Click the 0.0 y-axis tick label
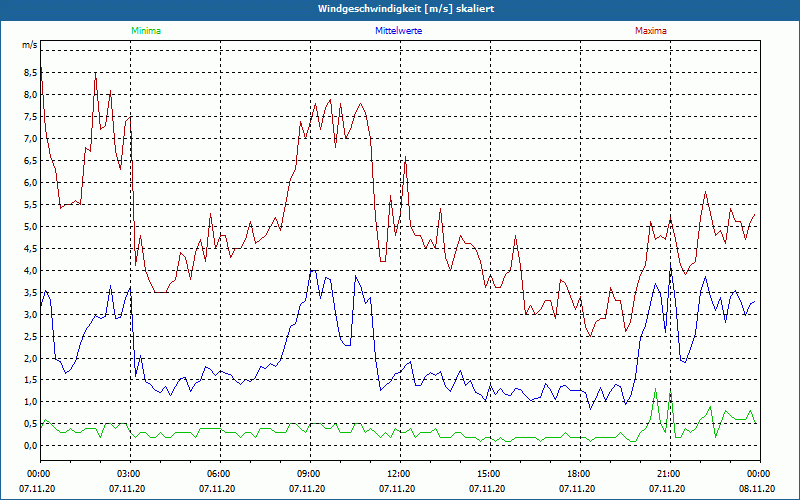Image resolution: width=800 pixels, height=500 pixels. click(x=30, y=446)
